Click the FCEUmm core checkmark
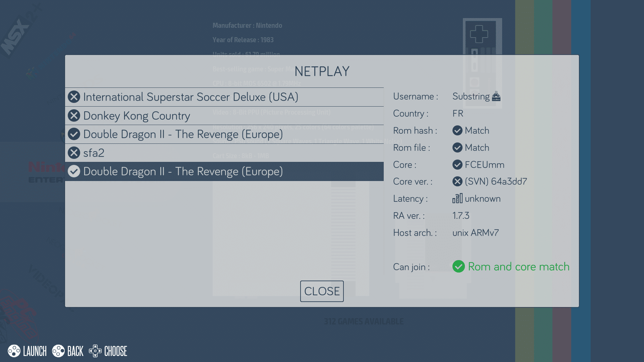 [457, 165]
